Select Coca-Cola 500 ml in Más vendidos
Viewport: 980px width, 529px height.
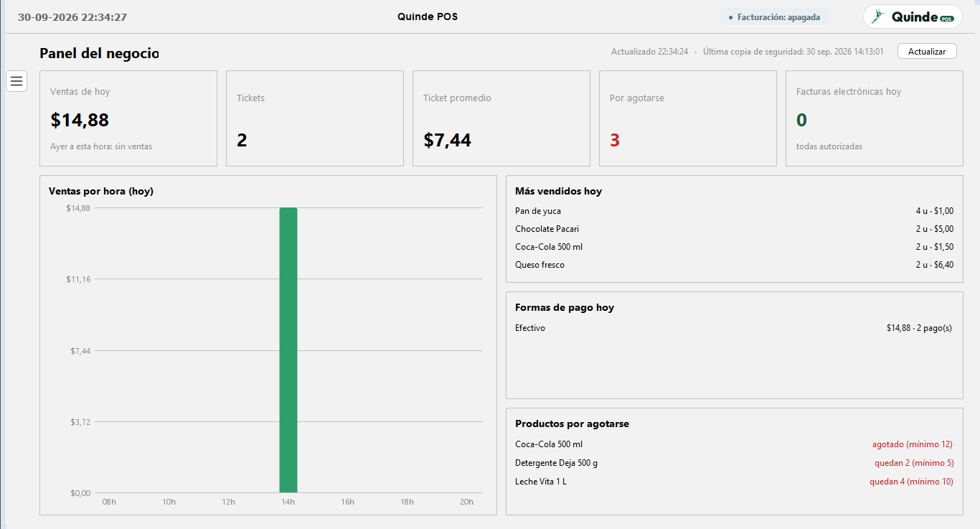735,247
